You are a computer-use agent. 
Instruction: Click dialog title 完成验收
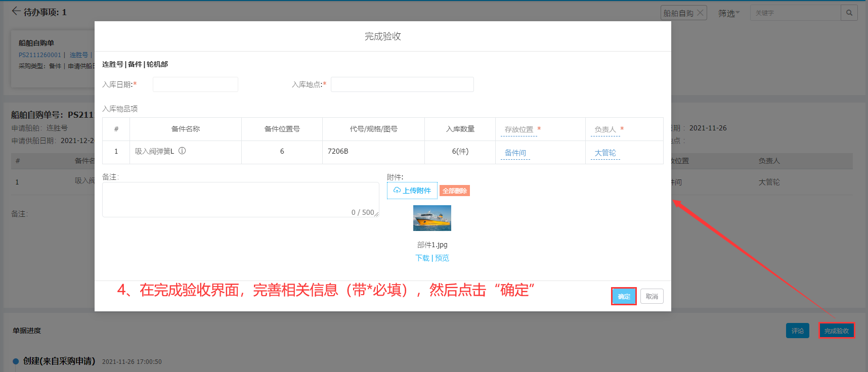click(x=383, y=36)
